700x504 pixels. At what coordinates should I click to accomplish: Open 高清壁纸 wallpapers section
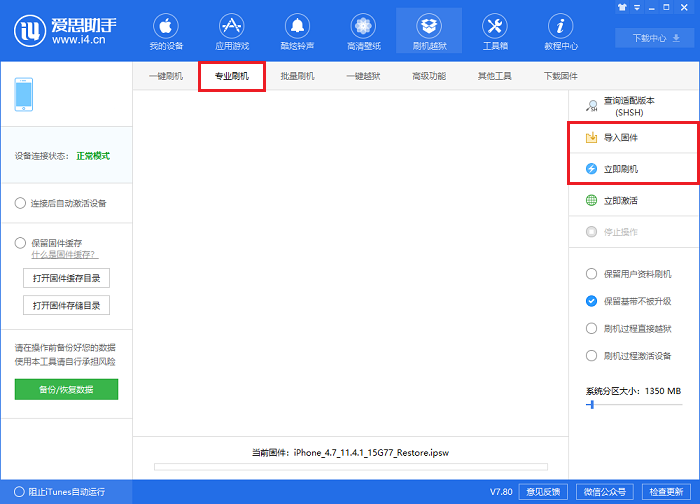tap(363, 32)
